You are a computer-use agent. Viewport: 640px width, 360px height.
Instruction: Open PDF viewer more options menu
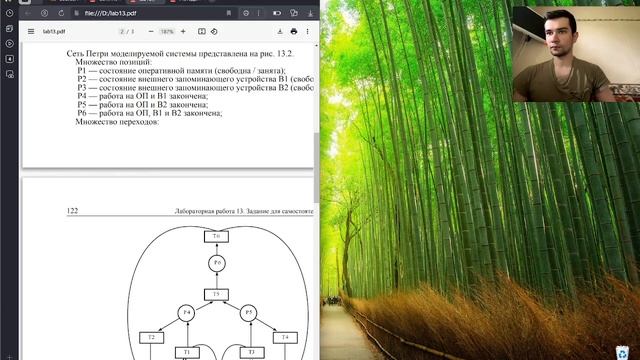[x=307, y=31]
